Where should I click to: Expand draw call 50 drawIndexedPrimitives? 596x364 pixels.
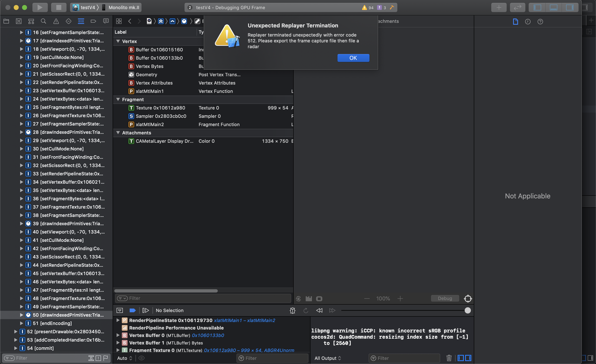coord(22,315)
